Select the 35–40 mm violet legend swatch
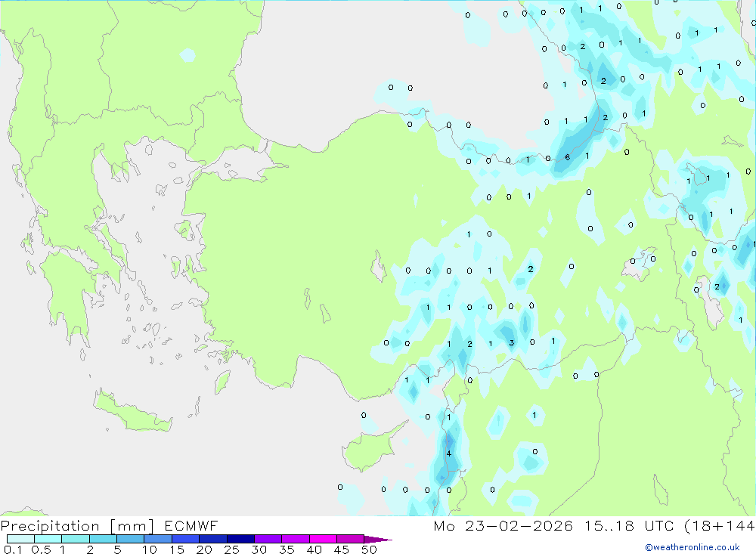Viewport: 756px width, 554px height. (295, 539)
